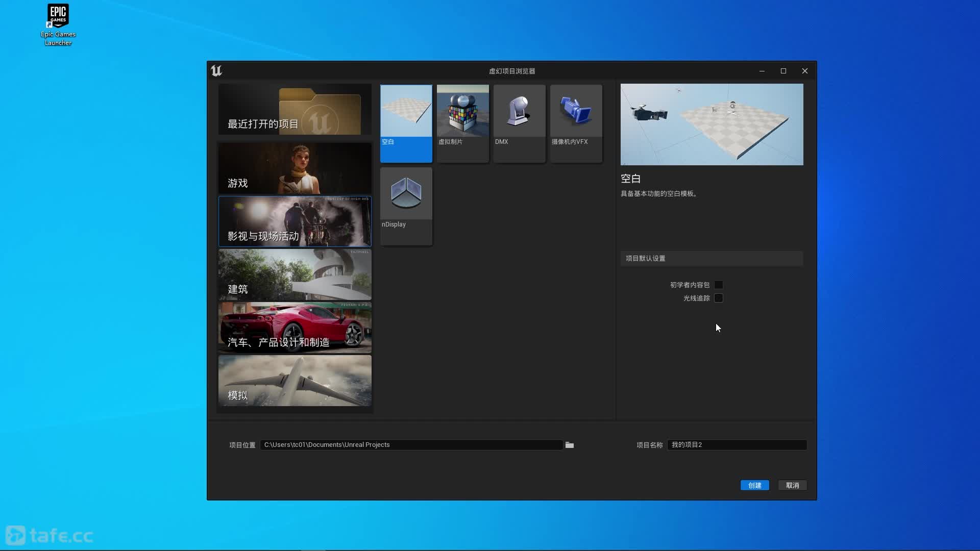Click the 创建 button

755,485
